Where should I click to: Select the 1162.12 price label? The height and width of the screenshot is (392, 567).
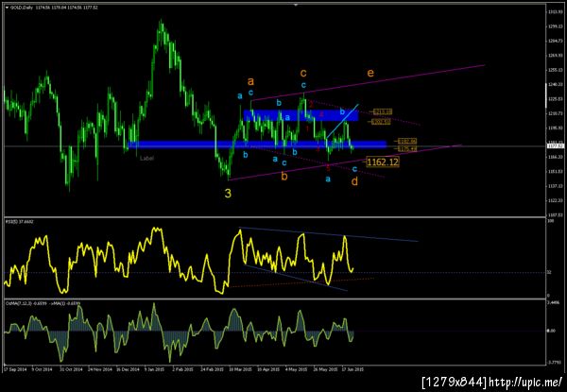[x=383, y=162]
